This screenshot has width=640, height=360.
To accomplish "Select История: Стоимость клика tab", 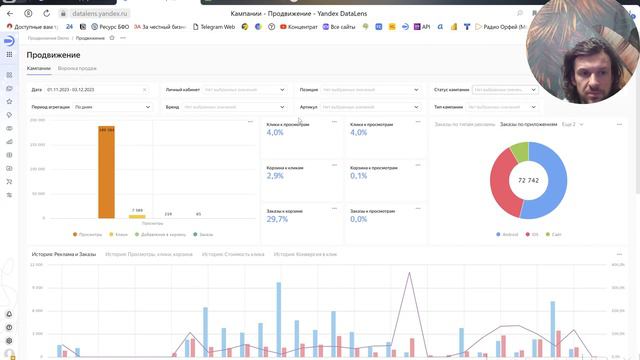I will [233, 254].
